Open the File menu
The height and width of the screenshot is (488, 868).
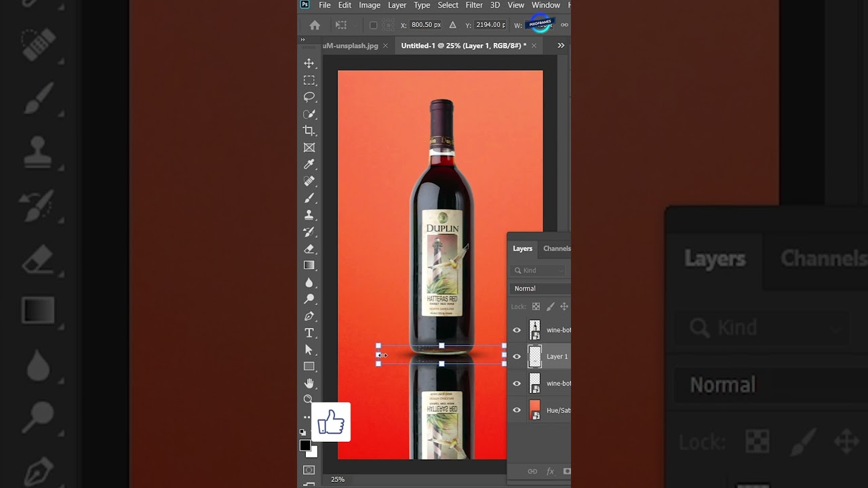[x=325, y=5]
